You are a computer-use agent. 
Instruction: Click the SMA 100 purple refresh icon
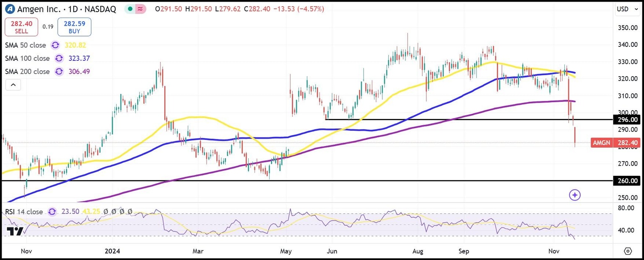(59, 59)
